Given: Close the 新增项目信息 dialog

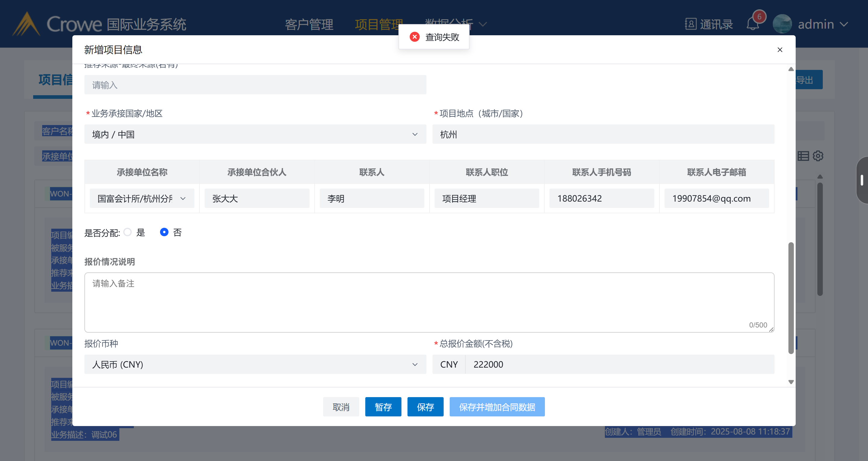Looking at the screenshot, I should (780, 50).
